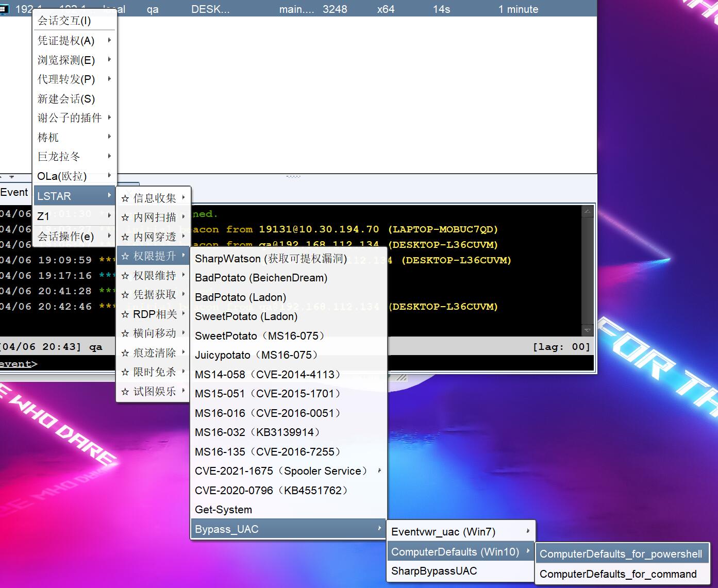The height and width of the screenshot is (588, 718).
Task: Select CVE-2020-0796 (KB4551762) exploit
Action: point(289,490)
